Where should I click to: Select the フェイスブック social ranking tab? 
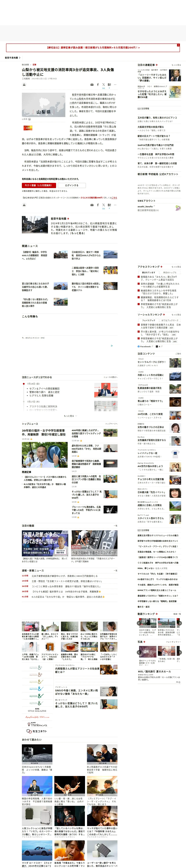click(148, 320)
